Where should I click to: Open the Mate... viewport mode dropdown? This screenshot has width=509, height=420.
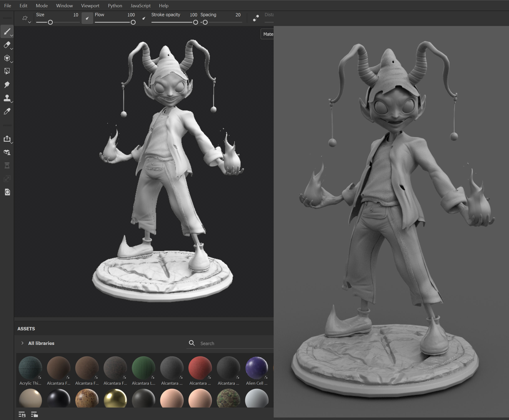click(x=268, y=34)
